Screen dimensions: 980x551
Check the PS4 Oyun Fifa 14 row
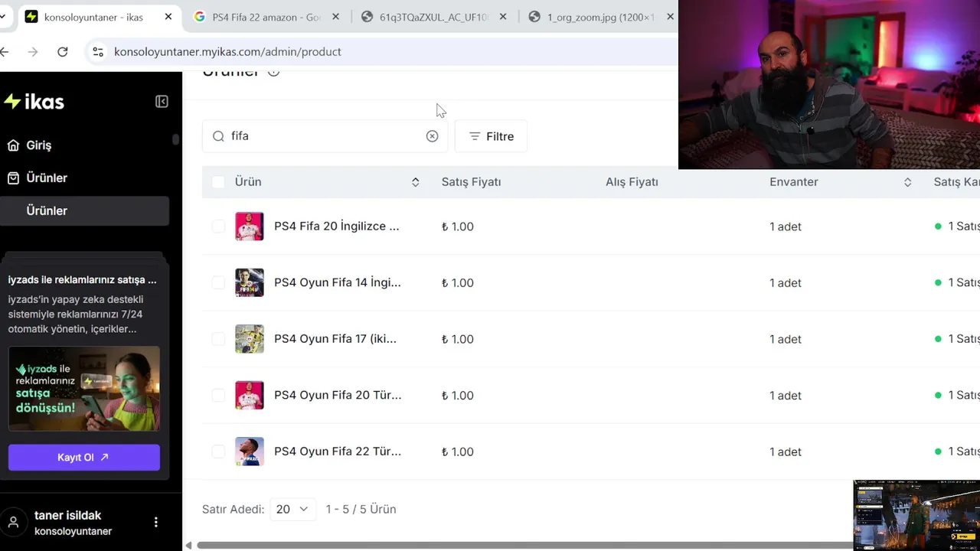(x=218, y=282)
